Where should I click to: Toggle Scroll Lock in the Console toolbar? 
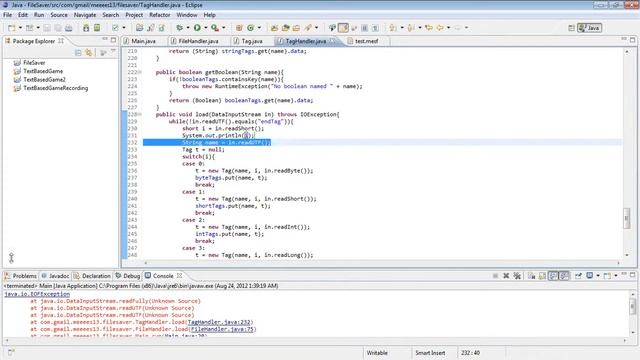[x=542, y=276]
